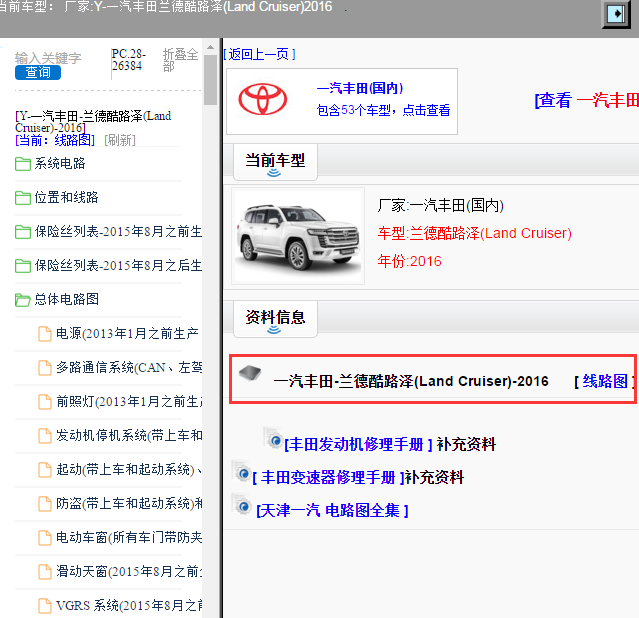
Task: Click the panel collapse arrow icon at top right
Action: click(x=617, y=14)
